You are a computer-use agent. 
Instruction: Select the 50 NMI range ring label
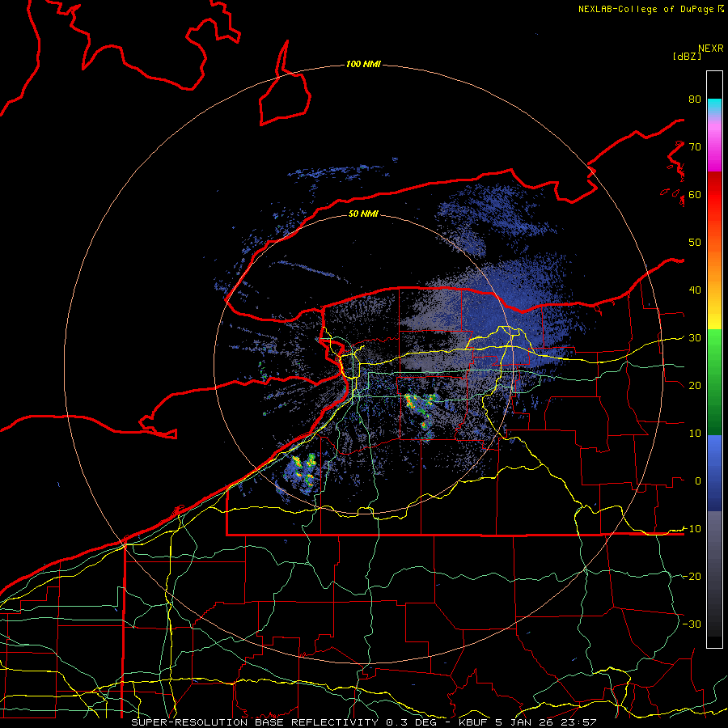363,214
